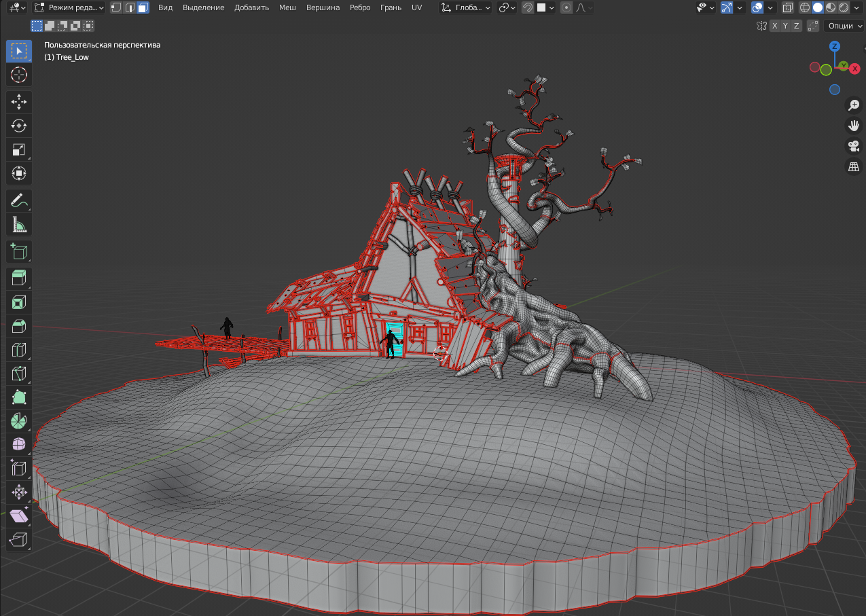Image resolution: width=866 pixels, height=616 pixels.
Task: Open the Меш menu
Action: coord(287,7)
